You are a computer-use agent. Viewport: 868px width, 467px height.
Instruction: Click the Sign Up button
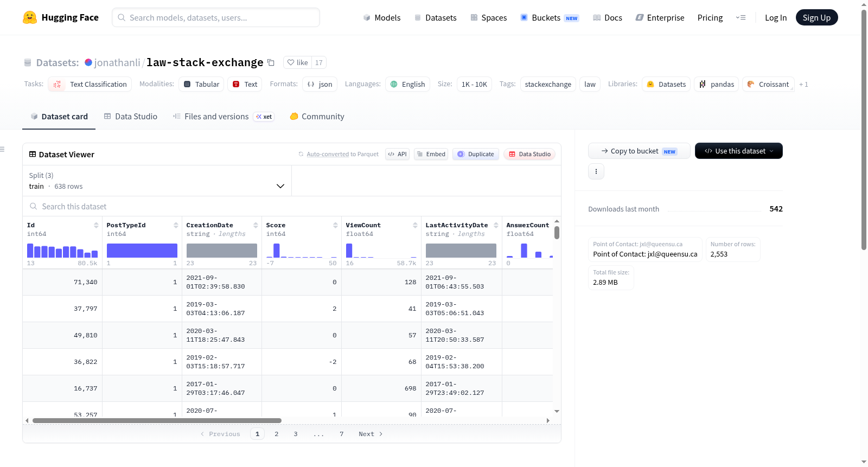(816, 17)
